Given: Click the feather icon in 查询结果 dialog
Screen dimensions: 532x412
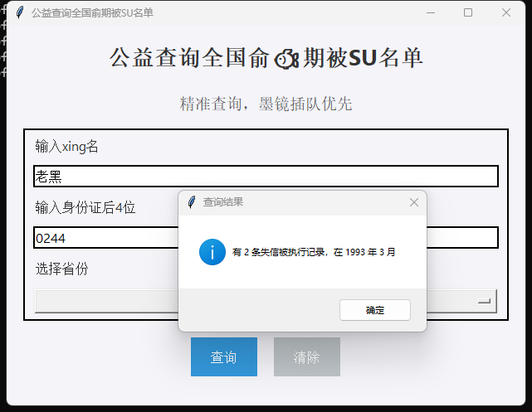Looking at the screenshot, I should tap(192, 202).
